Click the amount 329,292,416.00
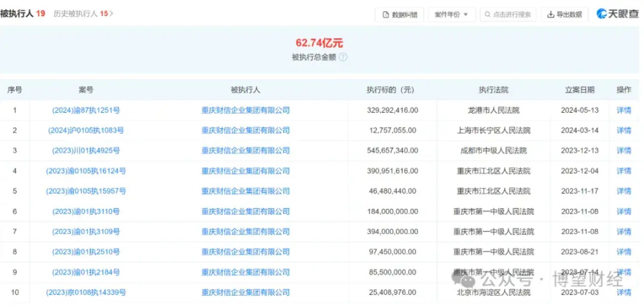Viewport: 644px width, 305px height. click(392, 110)
